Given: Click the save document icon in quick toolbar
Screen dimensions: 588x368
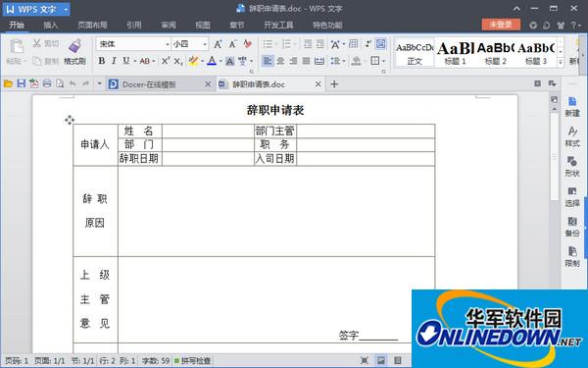Looking at the screenshot, I should pyautogui.click(x=22, y=83).
